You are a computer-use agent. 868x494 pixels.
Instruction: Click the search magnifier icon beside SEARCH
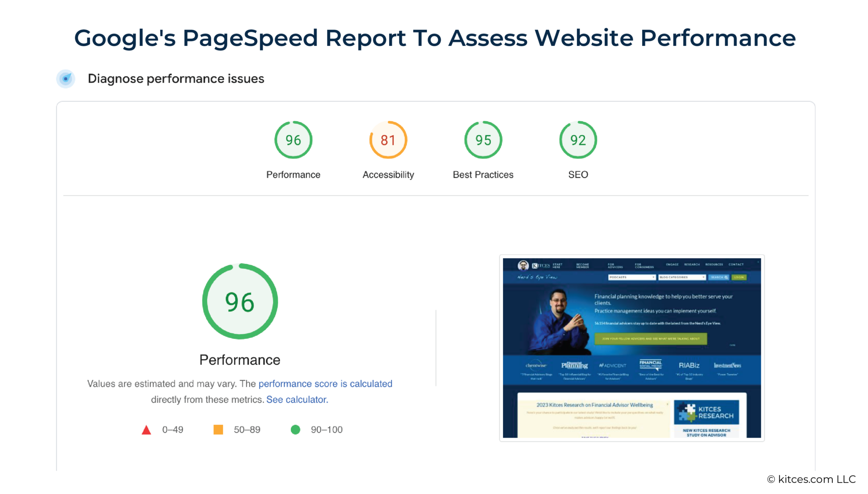(726, 277)
